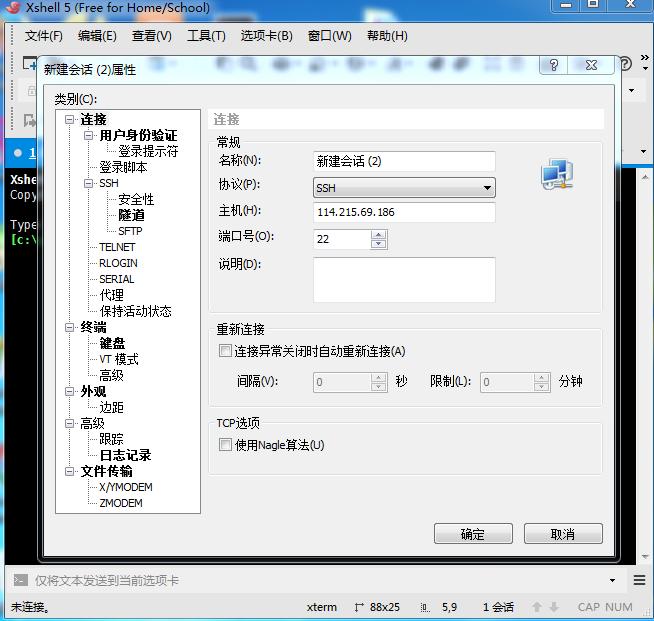The height and width of the screenshot is (621, 654).
Task: Click the 说明 description text area
Action: point(404,279)
